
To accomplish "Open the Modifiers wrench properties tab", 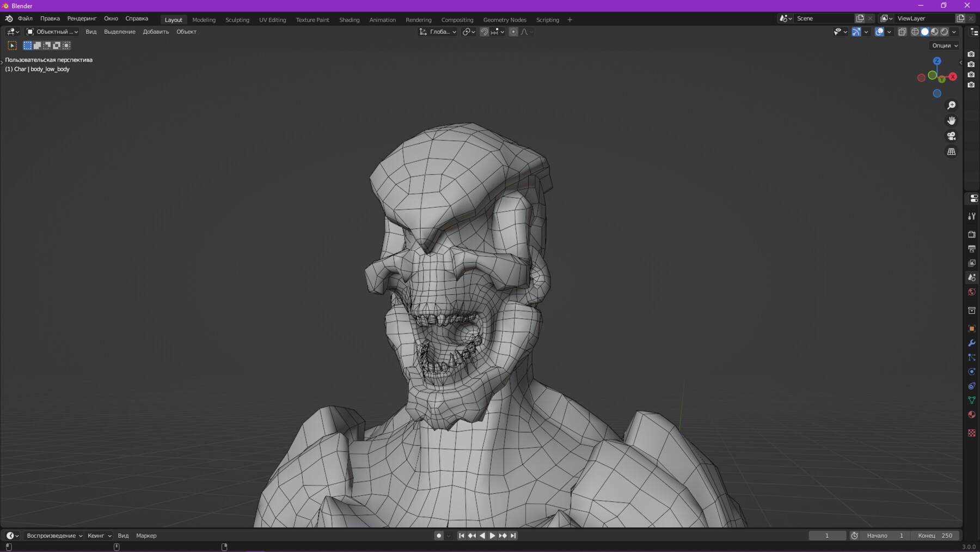I will (972, 343).
